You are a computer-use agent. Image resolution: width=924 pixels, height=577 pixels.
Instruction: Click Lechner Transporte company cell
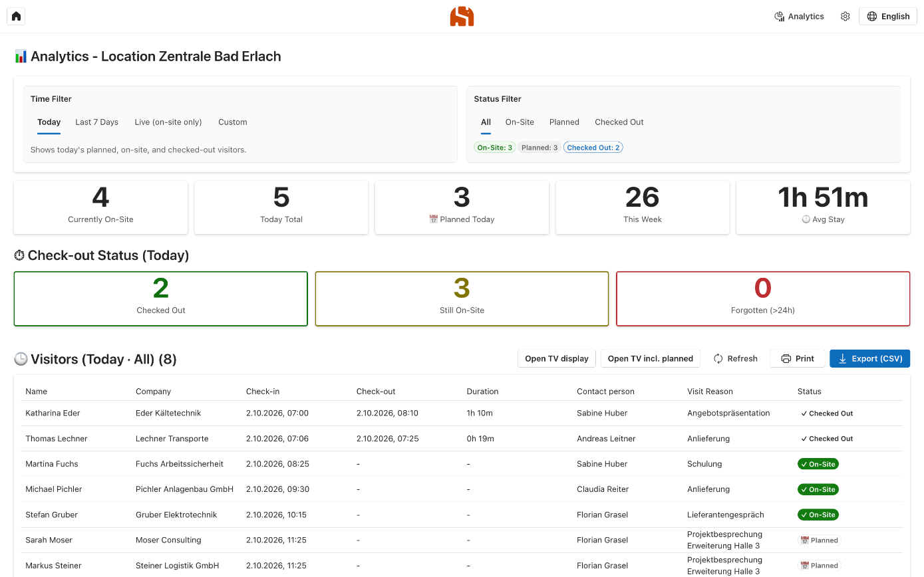point(172,439)
